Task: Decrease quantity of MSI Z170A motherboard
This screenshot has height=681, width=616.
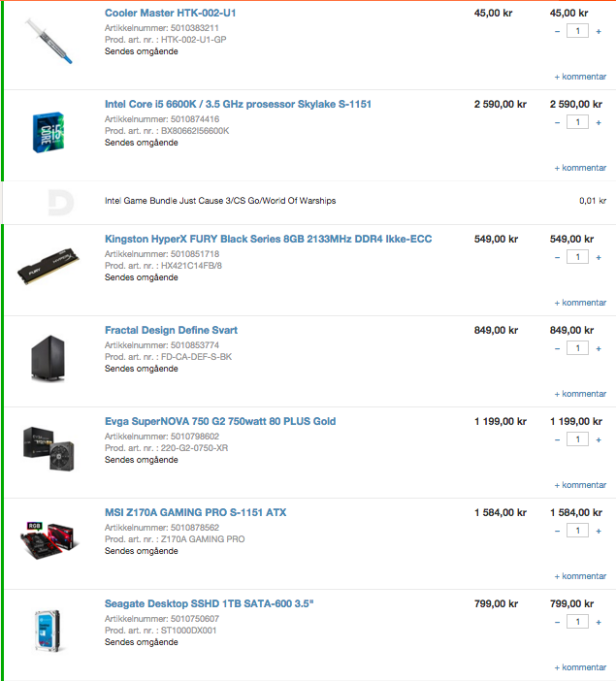Action: pos(557,531)
